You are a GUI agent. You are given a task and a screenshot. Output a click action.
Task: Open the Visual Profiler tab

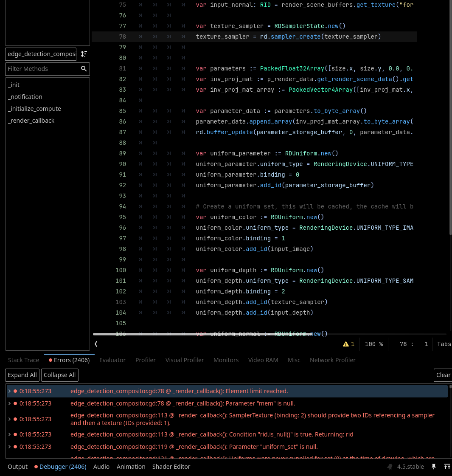click(x=185, y=360)
